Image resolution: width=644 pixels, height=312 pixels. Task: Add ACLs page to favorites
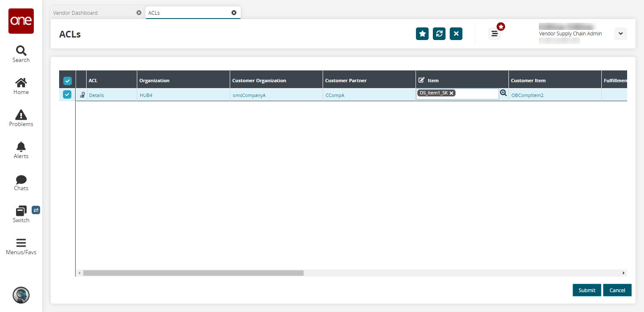(x=422, y=34)
